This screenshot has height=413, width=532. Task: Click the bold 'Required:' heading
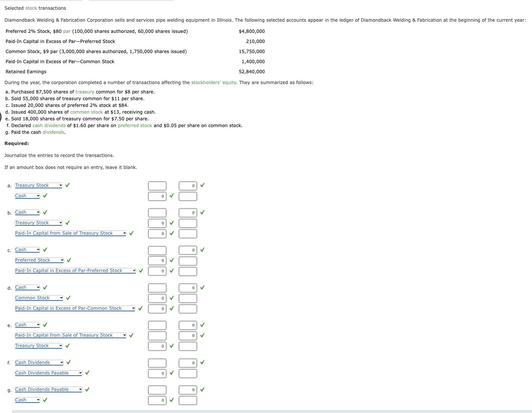coord(17,144)
